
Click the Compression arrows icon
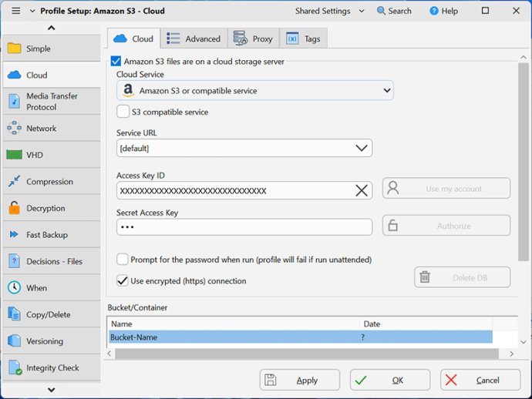click(14, 181)
